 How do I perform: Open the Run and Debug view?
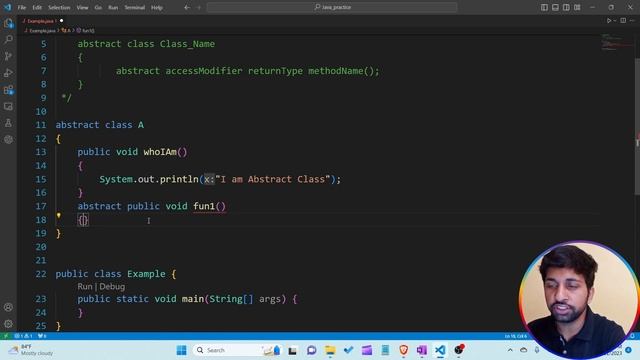click(x=8, y=73)
